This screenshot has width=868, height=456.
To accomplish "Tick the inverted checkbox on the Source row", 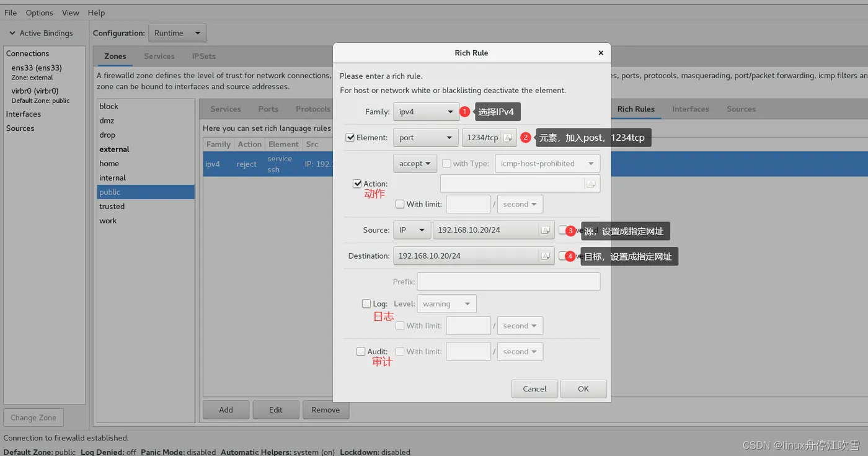I will [562, 230].
